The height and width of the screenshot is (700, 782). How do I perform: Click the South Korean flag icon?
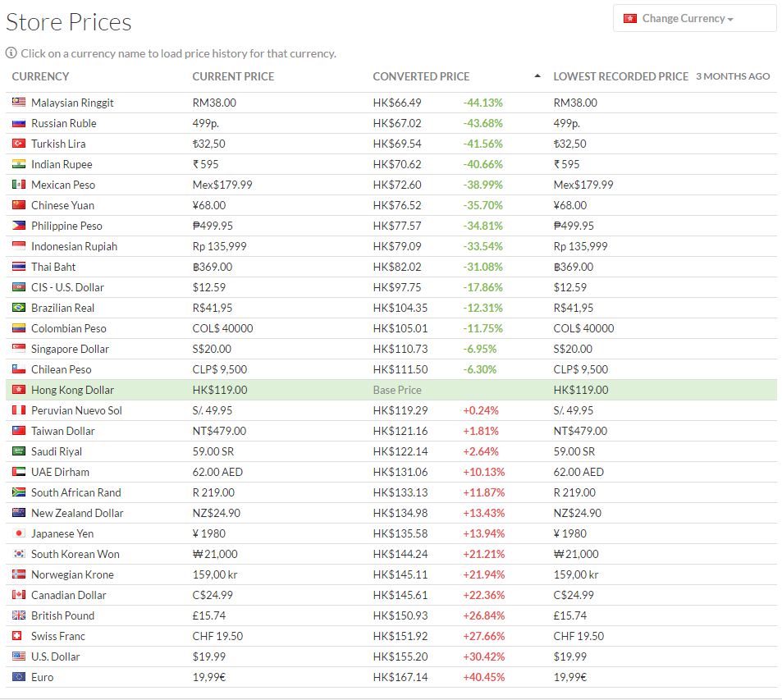coord(19,554)
